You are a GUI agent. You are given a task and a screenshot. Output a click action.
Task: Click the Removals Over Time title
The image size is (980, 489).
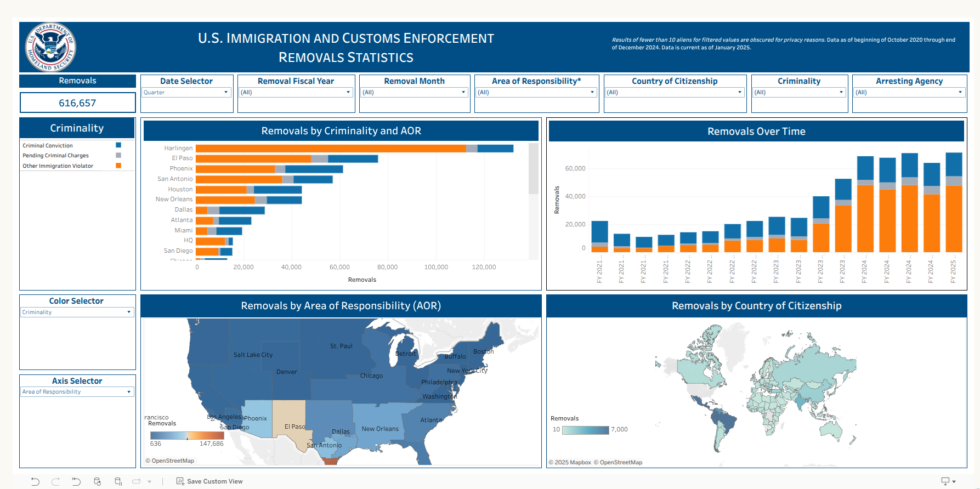[756, 132]
